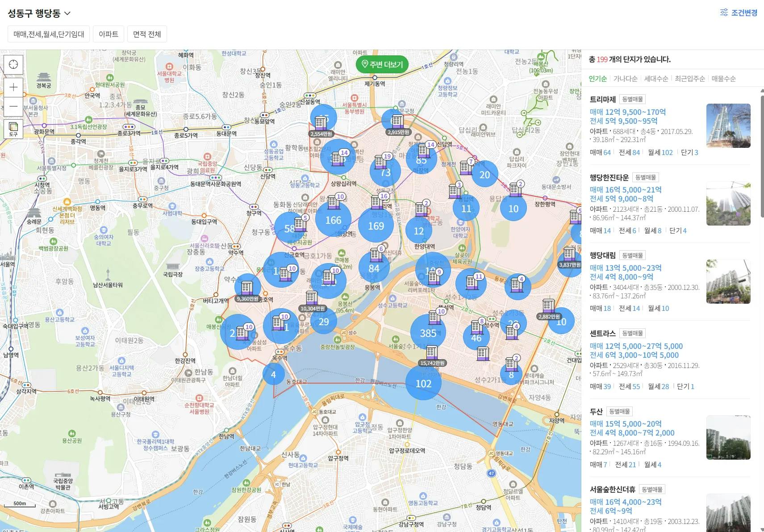Click 월세 102 count for 트리마제

click(x=660, y=152)
